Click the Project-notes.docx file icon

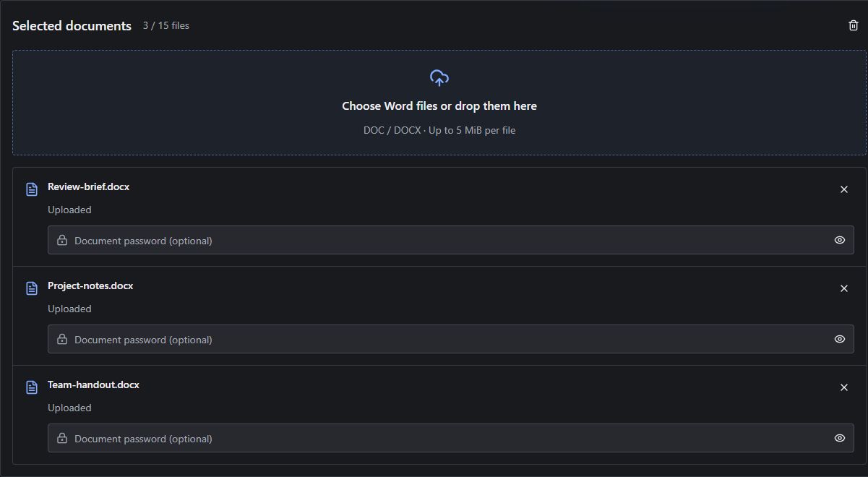point(32,288)
